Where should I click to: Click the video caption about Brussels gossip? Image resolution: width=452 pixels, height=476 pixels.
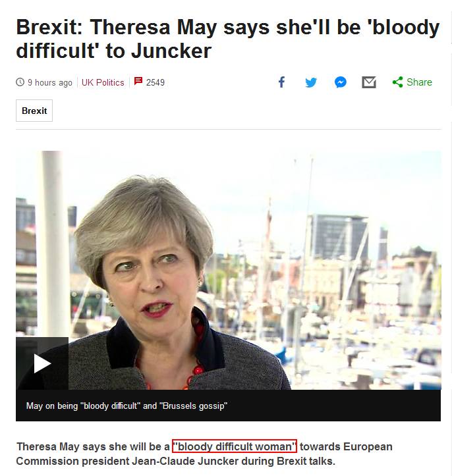127,406
